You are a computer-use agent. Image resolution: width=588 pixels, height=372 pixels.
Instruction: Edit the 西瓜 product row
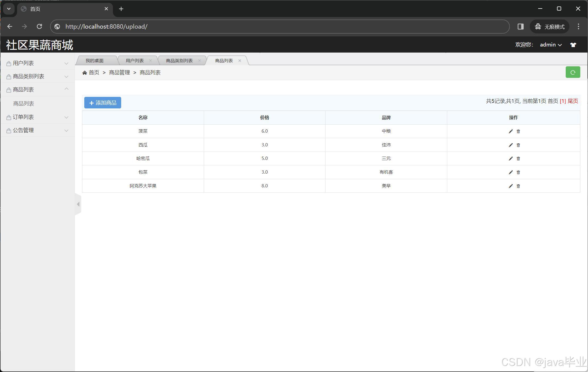click(x=511, y=145)
